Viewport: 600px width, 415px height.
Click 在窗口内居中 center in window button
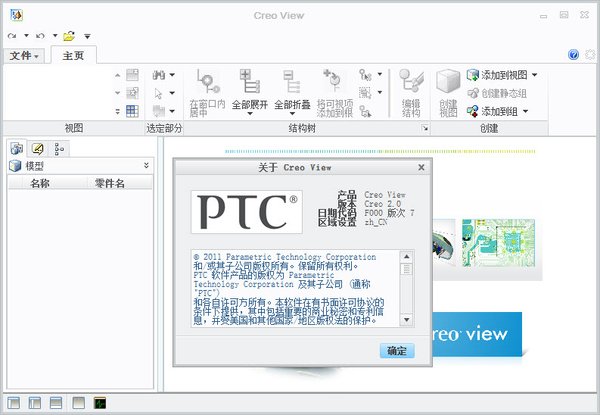point(207,93)
